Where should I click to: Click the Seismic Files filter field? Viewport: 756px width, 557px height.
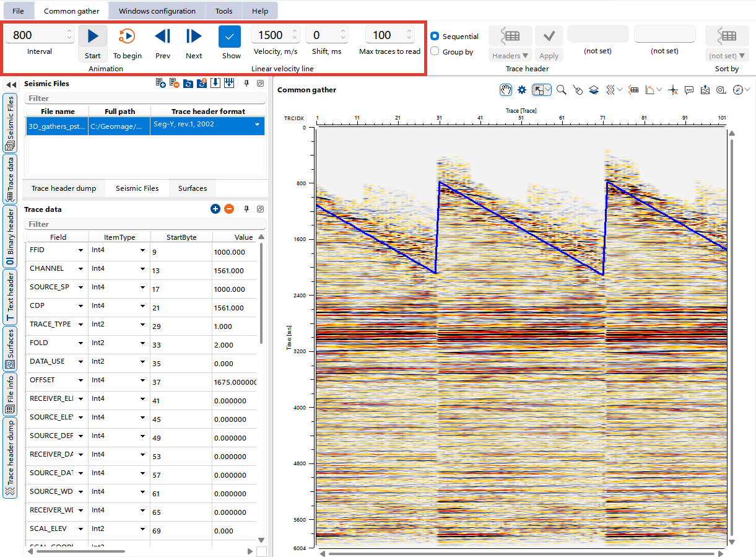point(145,99)
